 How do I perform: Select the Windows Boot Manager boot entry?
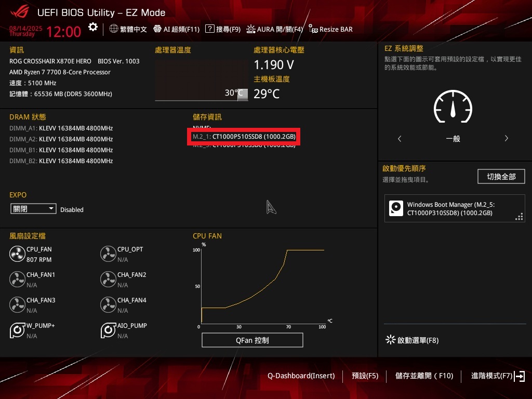point(455,208)
